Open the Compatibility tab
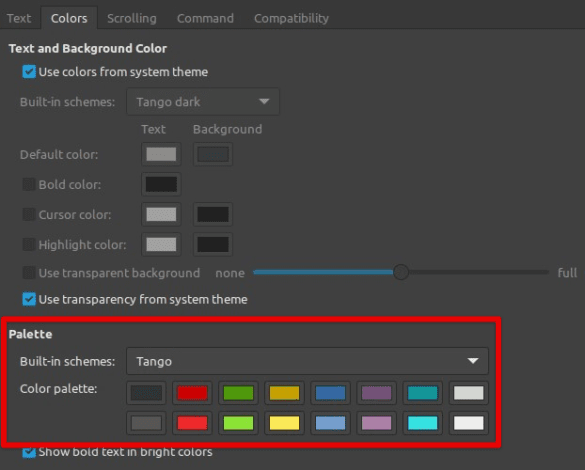This screenshot has width=585, height=470. tap(291, 18)
